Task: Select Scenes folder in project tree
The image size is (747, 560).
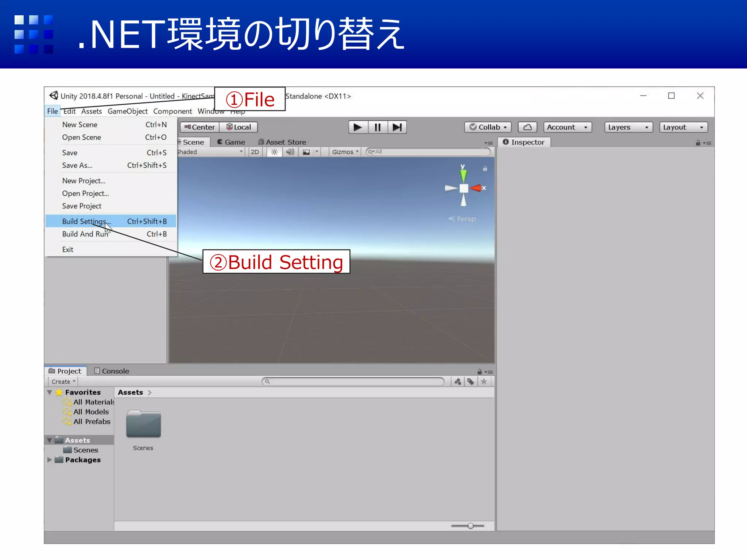Action: [81, 450]
